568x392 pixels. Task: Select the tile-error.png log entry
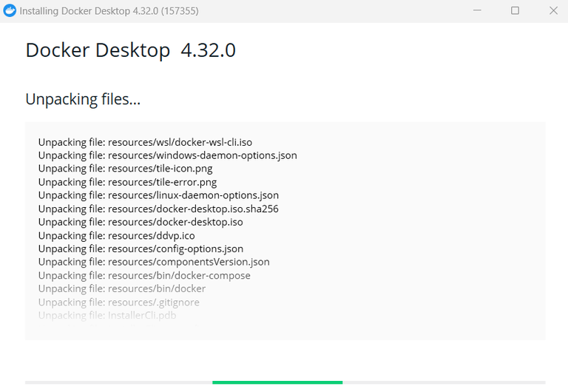pyautogui.click(x=127, y=182)
